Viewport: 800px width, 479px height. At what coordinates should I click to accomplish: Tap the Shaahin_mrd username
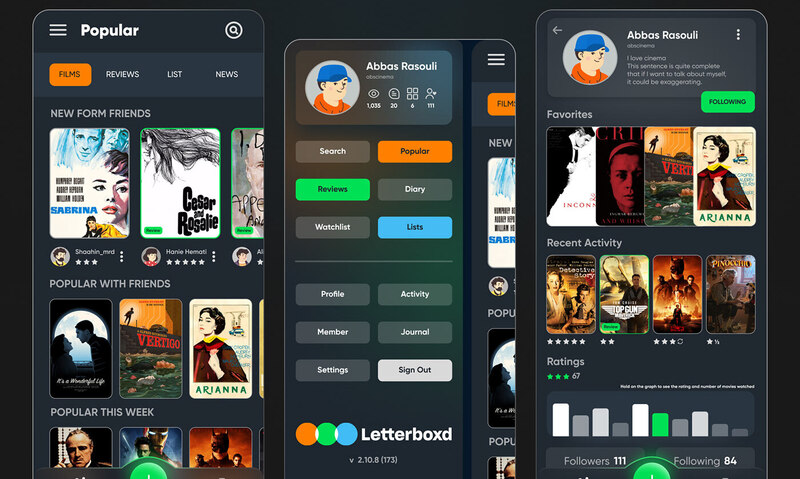tap(95, 252)
